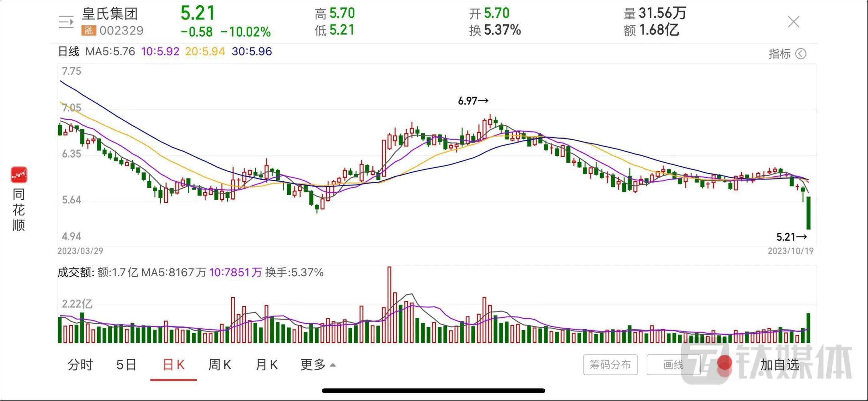Toggle 加自选 add to watchlist
Viewport: 868px width, 401px height.
(779, 365)
